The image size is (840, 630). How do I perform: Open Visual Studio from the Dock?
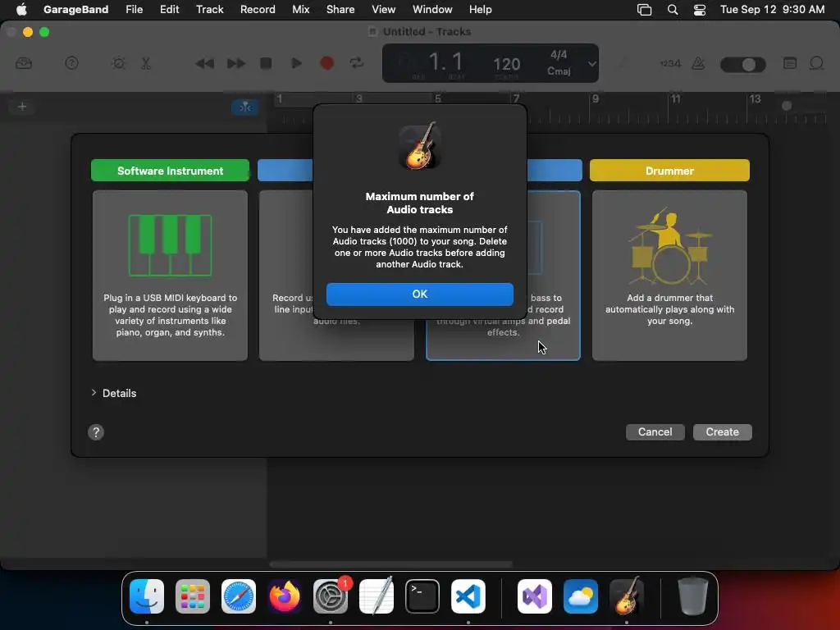535,596
